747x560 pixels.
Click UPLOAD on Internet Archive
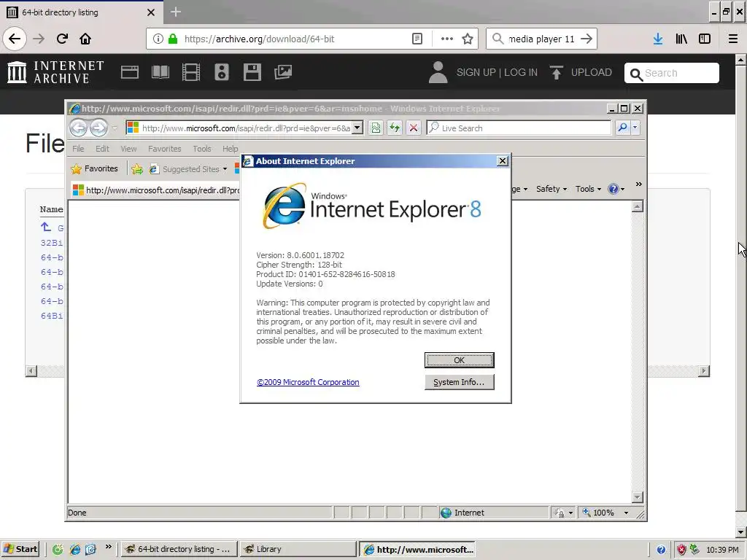click(581, 72)
